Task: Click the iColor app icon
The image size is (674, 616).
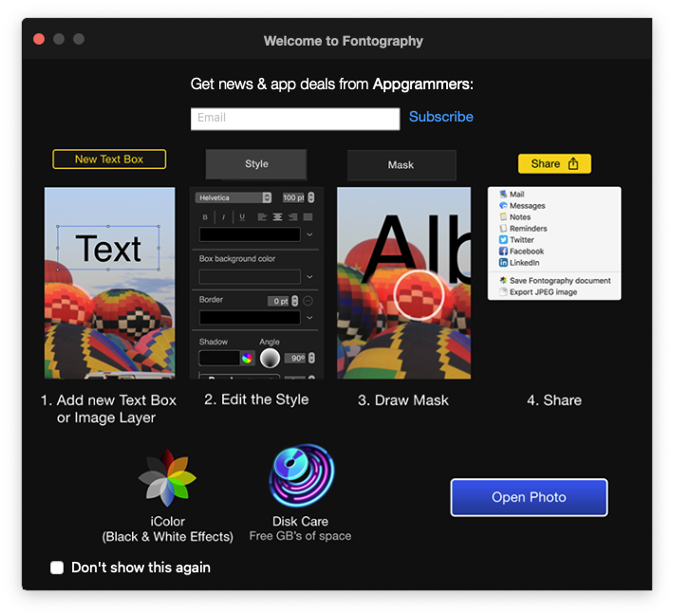Action: click(x=167, y=477)
